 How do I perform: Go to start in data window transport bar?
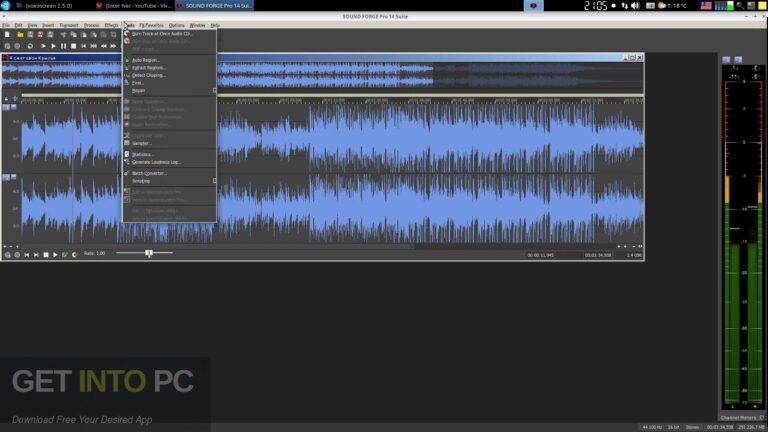(27, 255)
